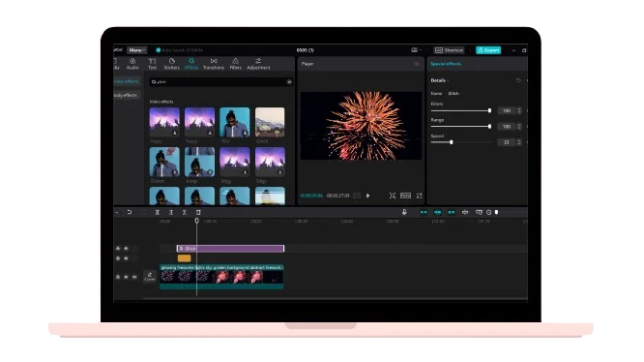The height and width of the screenshot is (362, 644).
Task: Select the Distort effect thumbnail
Action: [164, 162]
